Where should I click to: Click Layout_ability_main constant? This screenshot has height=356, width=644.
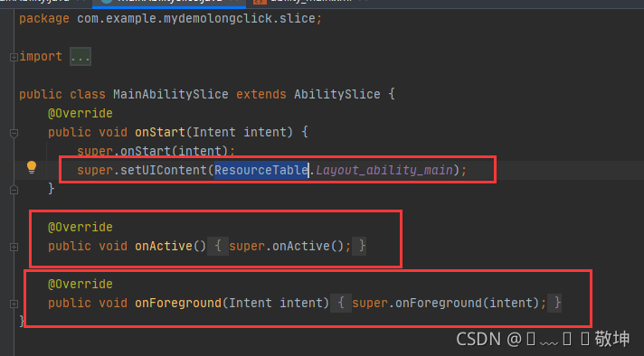pyautogui.click(x=384, y=170)
